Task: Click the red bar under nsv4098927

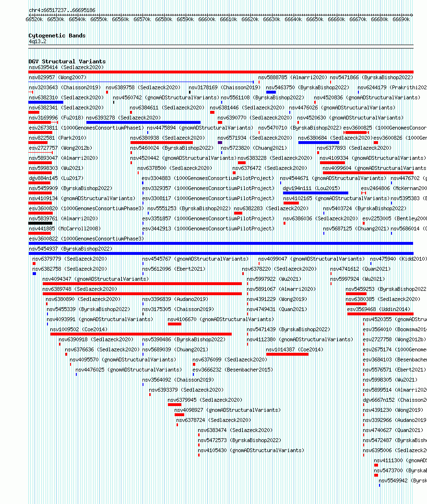Action: coord(179,415)
